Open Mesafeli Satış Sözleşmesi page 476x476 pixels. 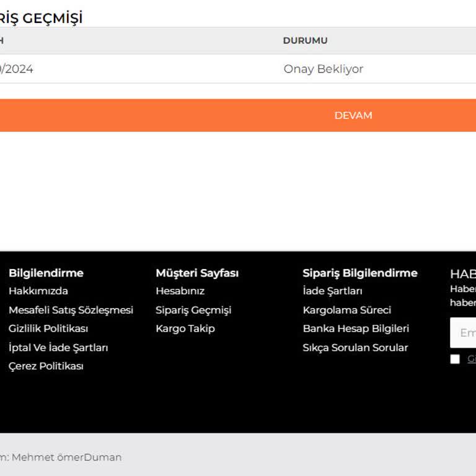tap(71, 310)
